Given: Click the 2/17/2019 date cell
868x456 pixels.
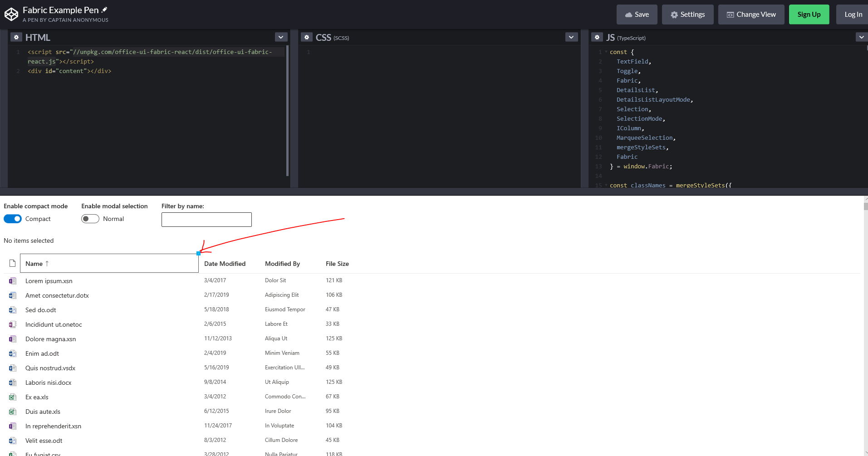Looking at the screenshot, I should coord(216,295).
